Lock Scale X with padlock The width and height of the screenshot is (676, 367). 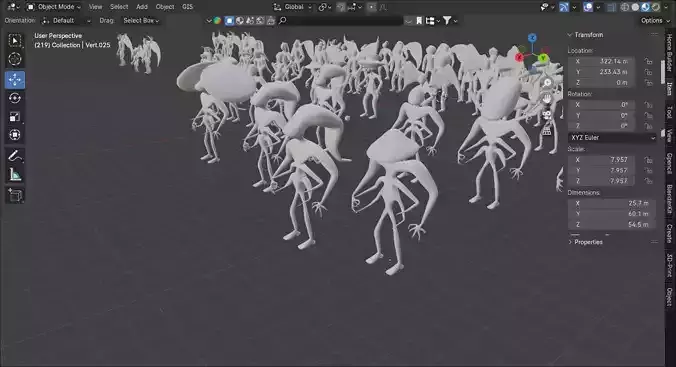point(648,160)
